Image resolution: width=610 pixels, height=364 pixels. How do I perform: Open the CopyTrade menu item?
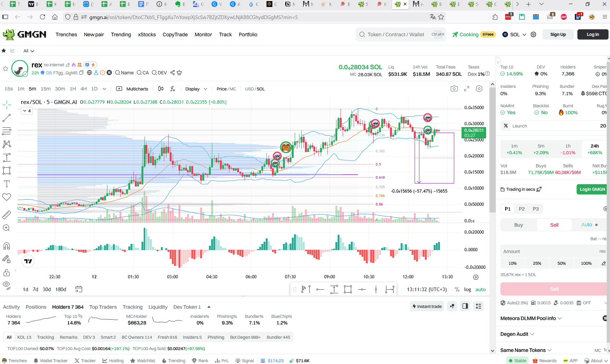[x=175, y=34]
